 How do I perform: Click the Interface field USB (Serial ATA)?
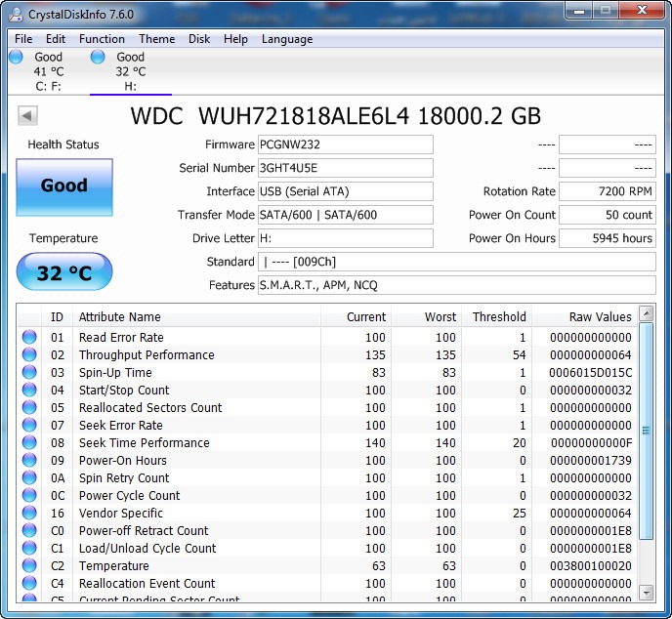pyautogui.click(x=346, y=191)
